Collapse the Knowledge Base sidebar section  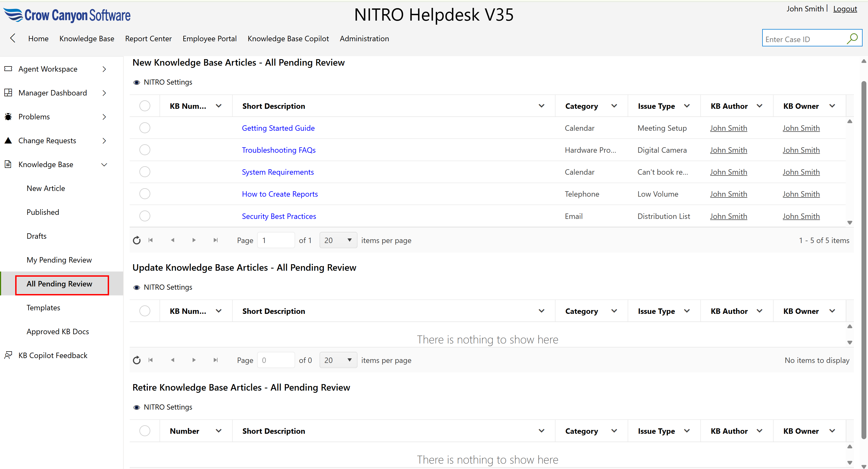104,164
